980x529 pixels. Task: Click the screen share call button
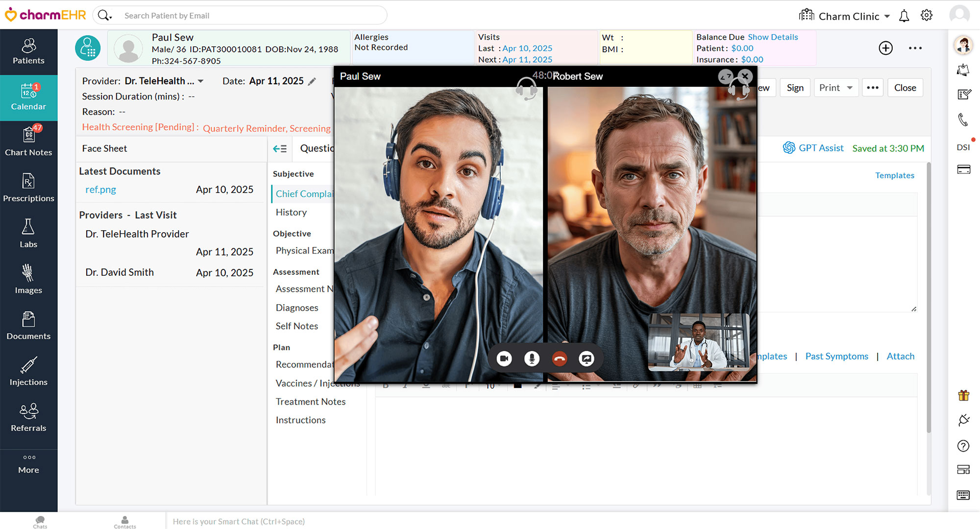point(587,359)
